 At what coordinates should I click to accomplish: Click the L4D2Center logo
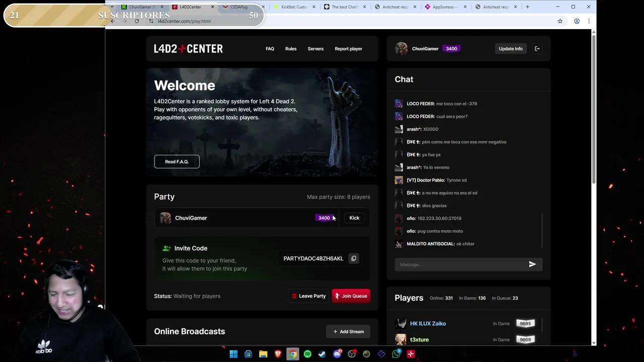[x=188, y=49]
